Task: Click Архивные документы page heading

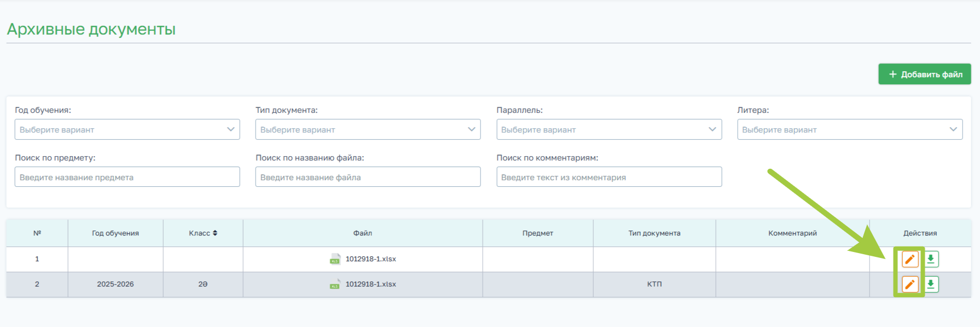Action: coord(91,29)
